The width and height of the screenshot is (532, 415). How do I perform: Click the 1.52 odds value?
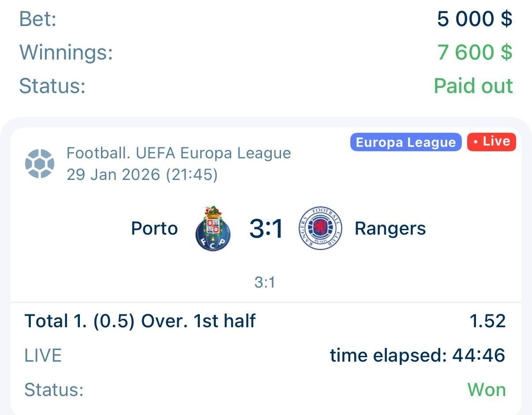[487, 321]
